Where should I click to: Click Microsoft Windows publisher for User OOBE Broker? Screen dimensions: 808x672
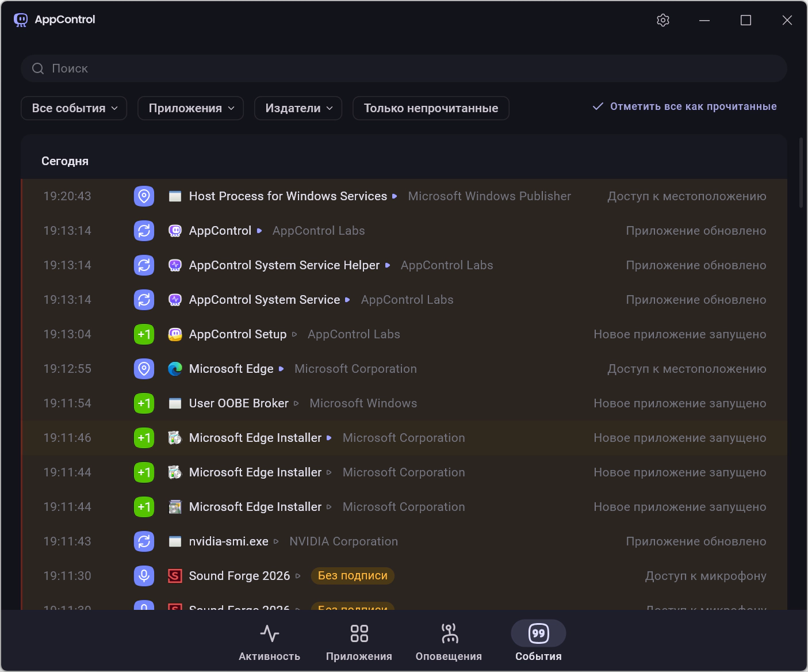[x=363, y=403]
